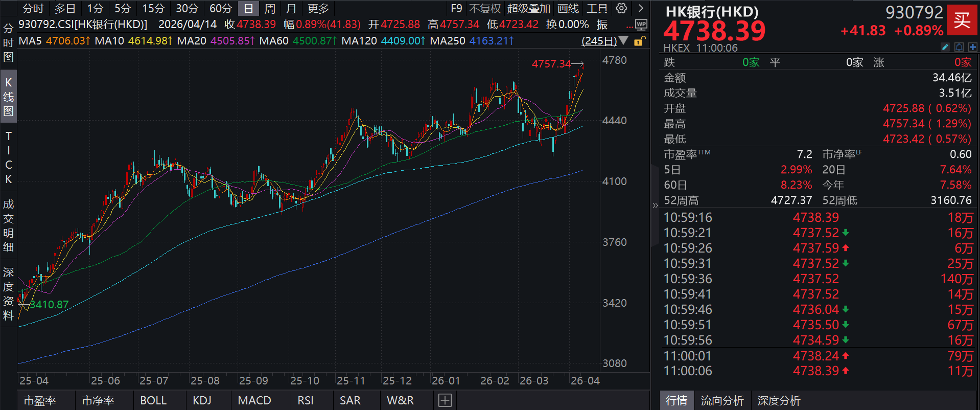The height and width of the screenshot is (410, 980).
Task: Open chart settings gear icon
Action: point(621,8)
